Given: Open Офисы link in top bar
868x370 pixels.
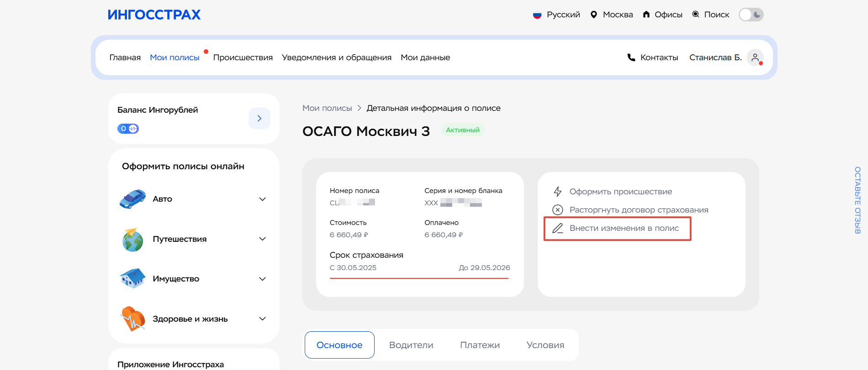Looking at the screenshot, I should 668,15.
